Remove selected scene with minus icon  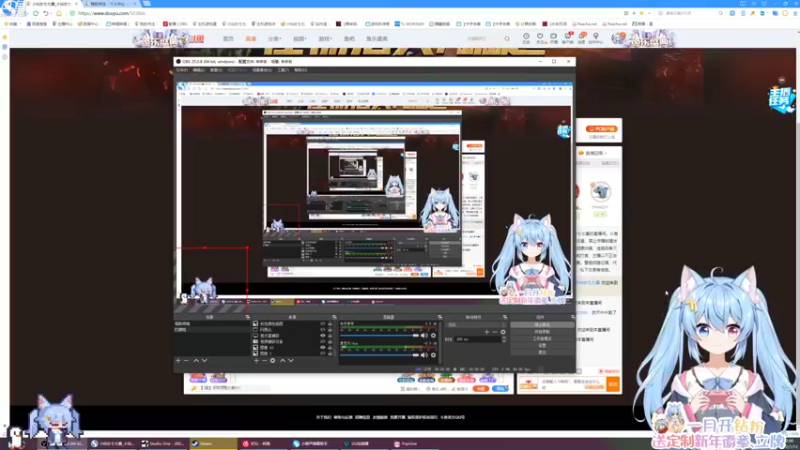click(x=186, y=361)
